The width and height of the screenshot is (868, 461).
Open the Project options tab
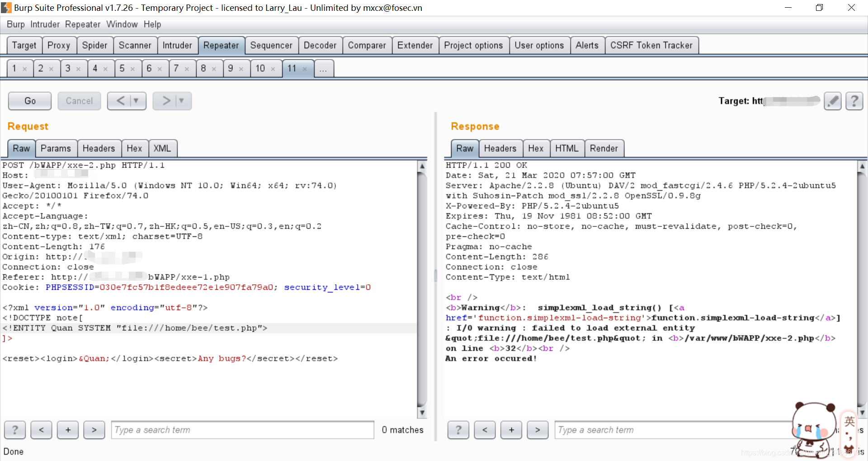click(x=473, y=45)
